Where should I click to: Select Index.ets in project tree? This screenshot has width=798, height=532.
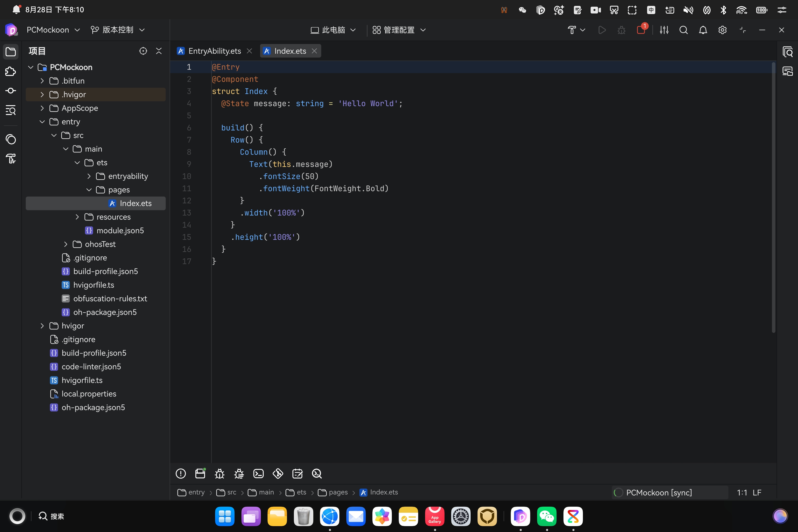click(x=96, y=203)
